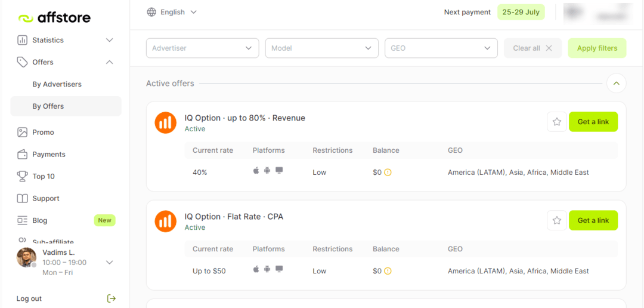The image size is (644, 308).
Task: Open the GEO filter dropdown
Action: coord(441,48)
